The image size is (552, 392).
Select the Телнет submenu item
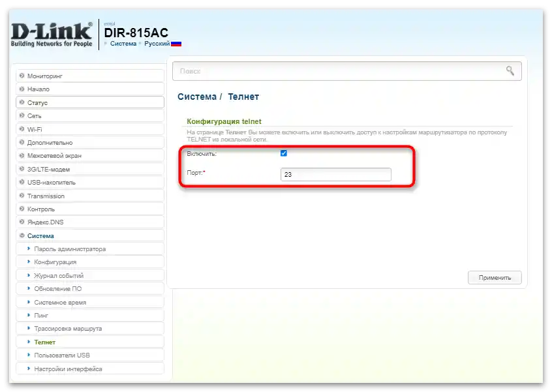click(x=90, y=342)
